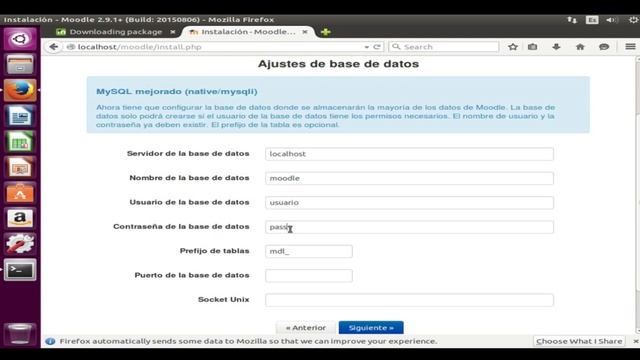The width and height of the screenshot is (640, 360).
Task: Open Firefox downloads arrow
Action: (556, 47)
